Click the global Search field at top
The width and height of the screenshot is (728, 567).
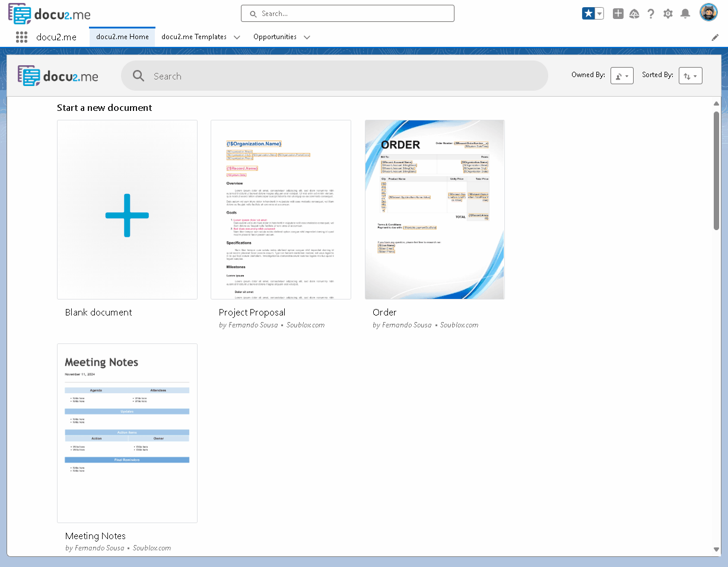pos(348,14)
